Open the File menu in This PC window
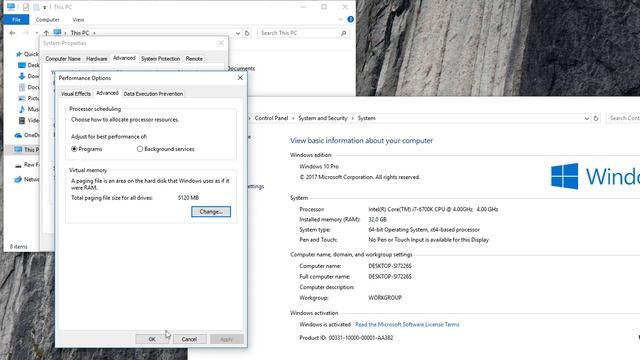This screenshot has height=360, width=640. point(16,20)
